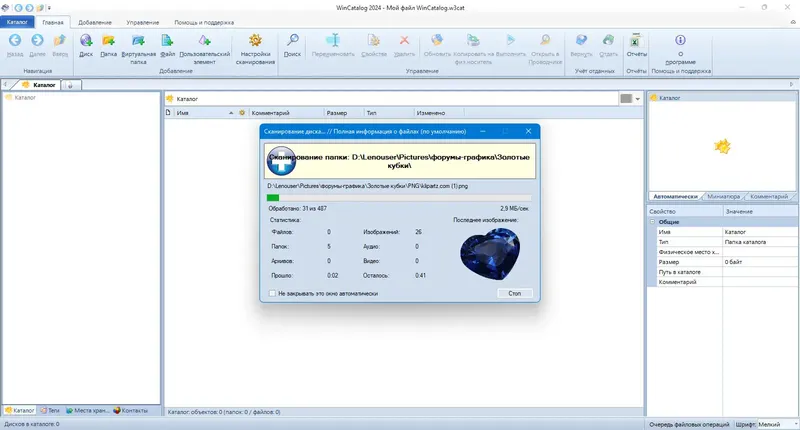Click Копировать на физ.носитель icon
Screen dimensions: 800x430
[x=473, y=40]
